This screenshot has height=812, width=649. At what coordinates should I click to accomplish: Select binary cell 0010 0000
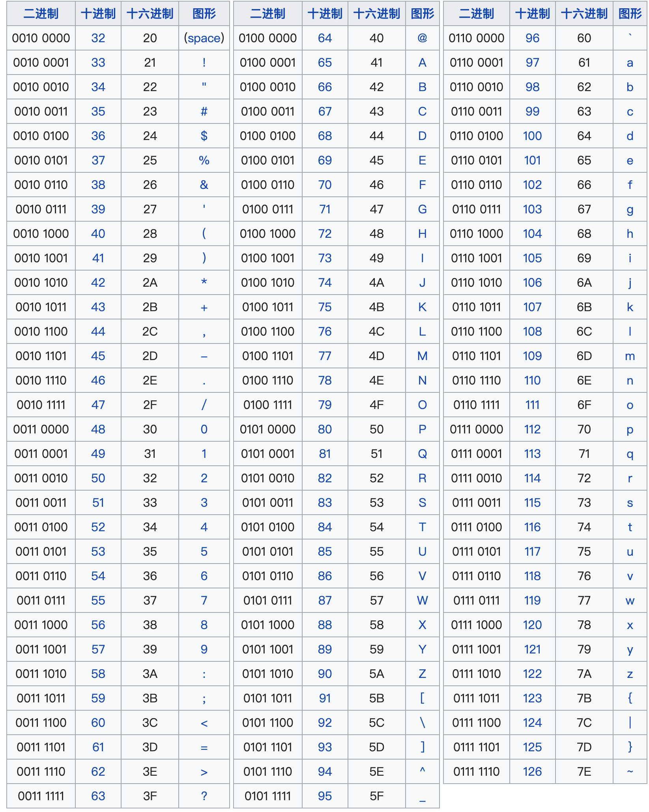point(41,38)
